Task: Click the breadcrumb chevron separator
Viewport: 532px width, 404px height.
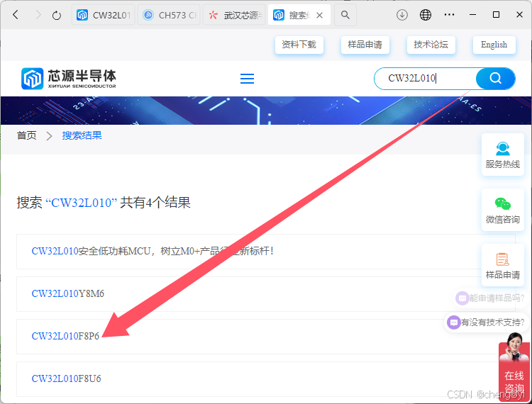Action: 49,136
